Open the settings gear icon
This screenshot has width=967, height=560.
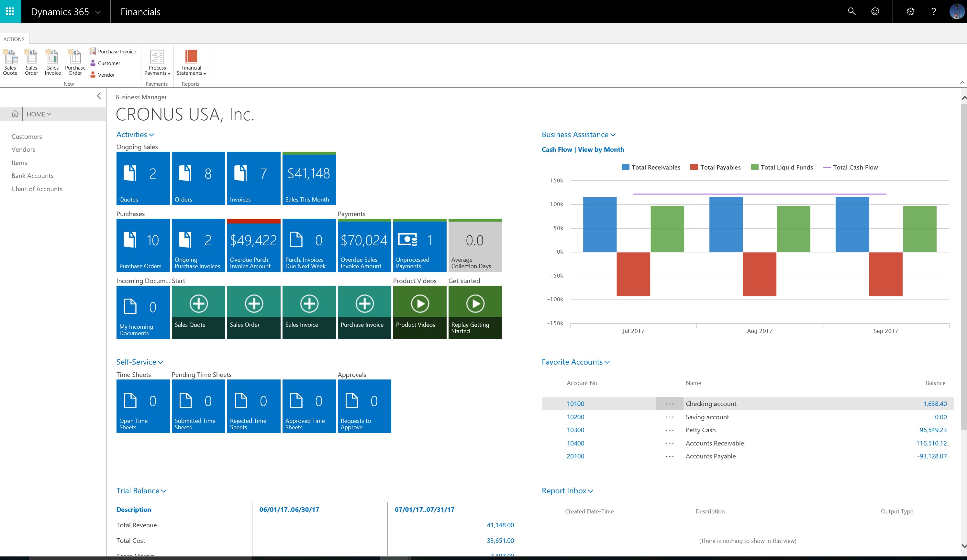(x=910, y=12)
